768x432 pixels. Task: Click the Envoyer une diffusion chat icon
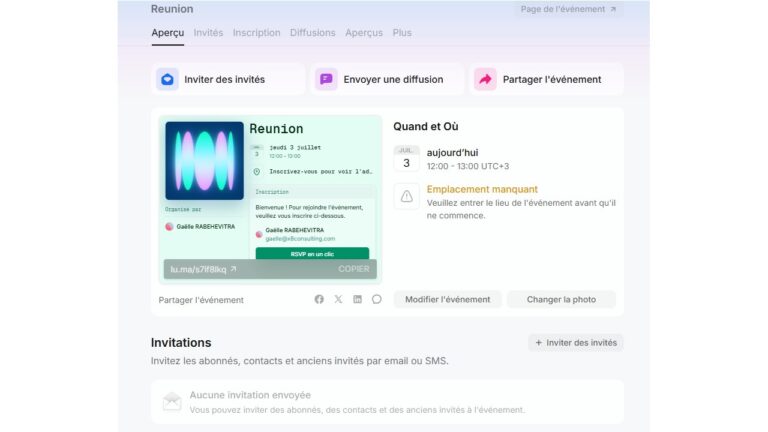[326, 79]
